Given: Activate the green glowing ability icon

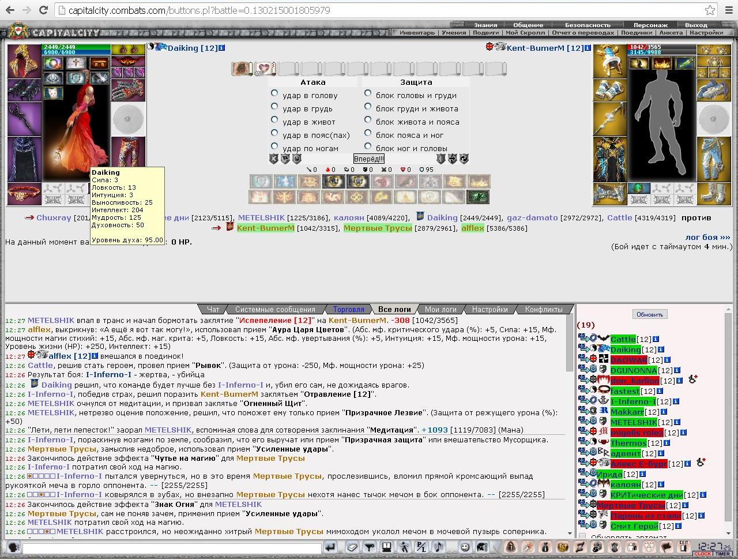Looking at the screenshot, I should click(478, 197).
